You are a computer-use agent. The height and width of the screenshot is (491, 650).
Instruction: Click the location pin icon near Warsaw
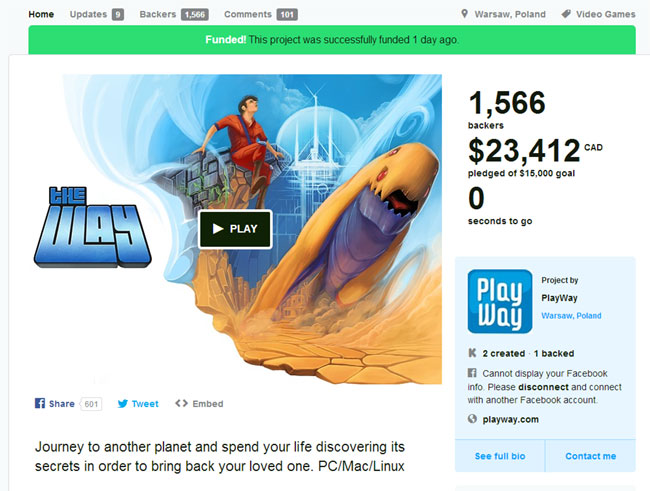point(464,14)
